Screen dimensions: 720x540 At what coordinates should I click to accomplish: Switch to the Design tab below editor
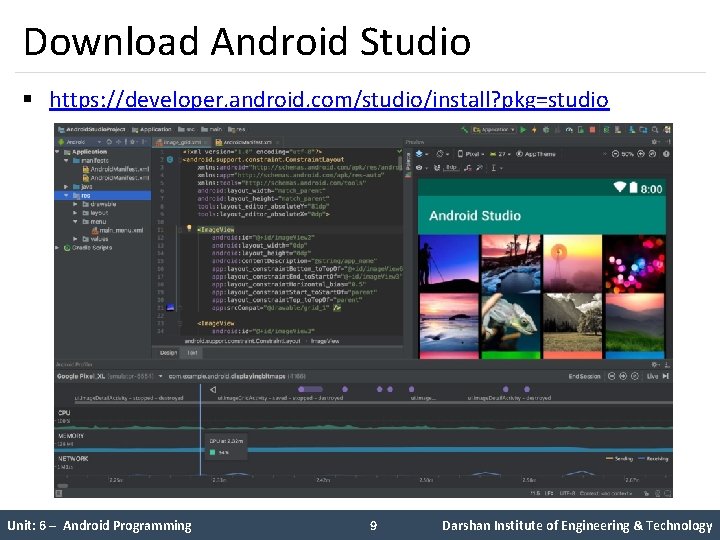click(x=169, y=352)
